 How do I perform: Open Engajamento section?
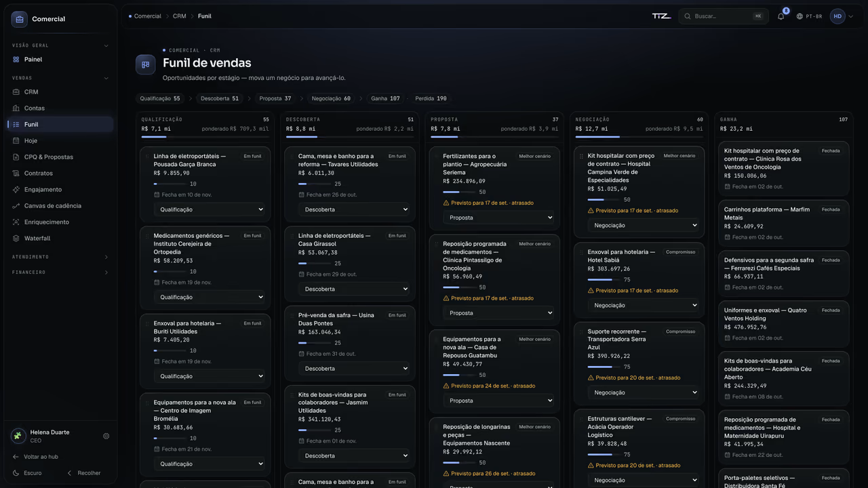click(60, 189)
